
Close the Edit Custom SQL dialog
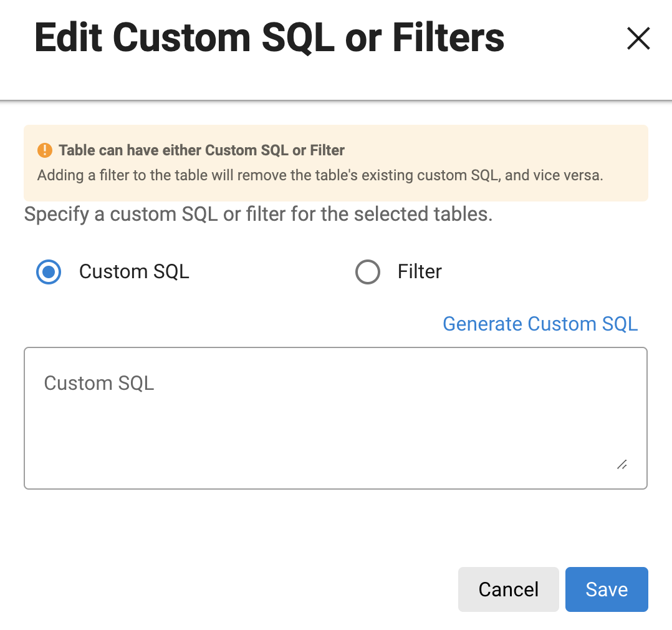(x=638, y=39)
